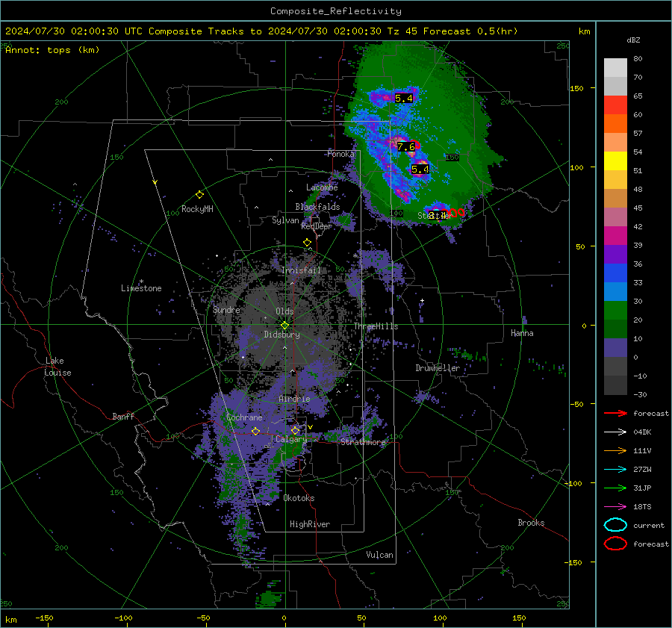Click the Ponoka city label

[340, 154]
